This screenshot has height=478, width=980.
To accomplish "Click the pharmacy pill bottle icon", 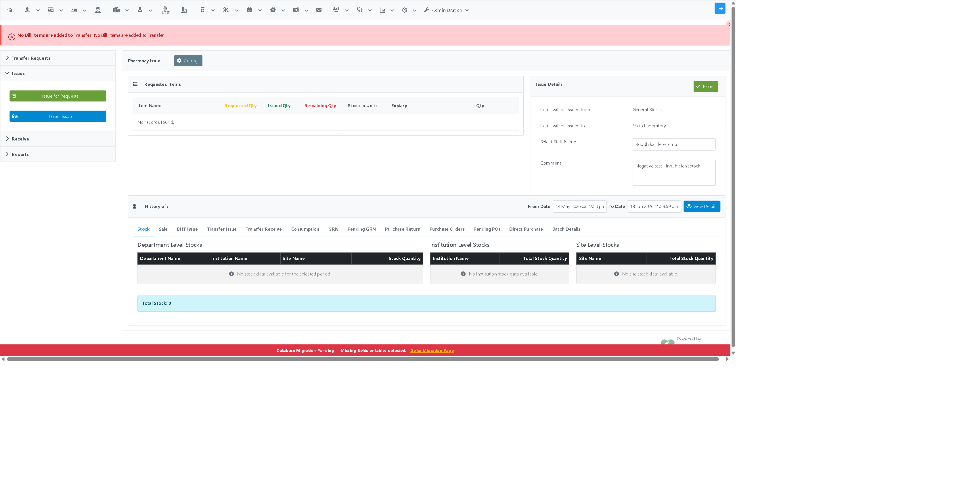I will coord(202,10).
